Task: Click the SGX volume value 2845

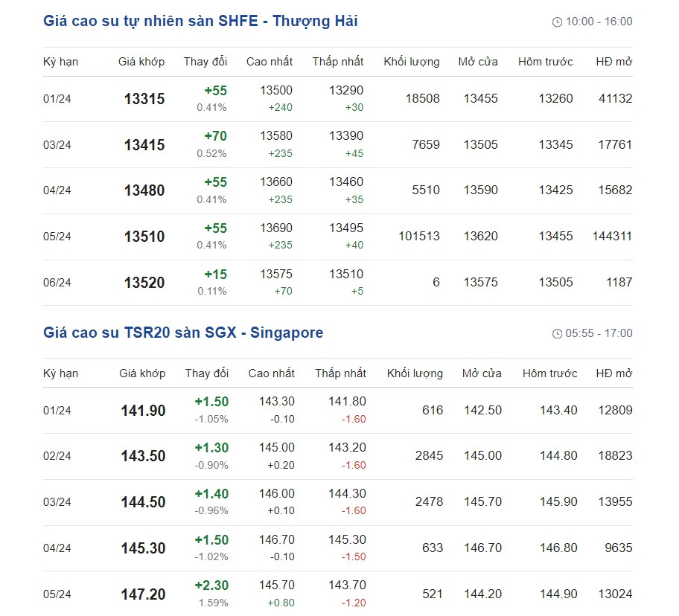Action: (429, 455)
